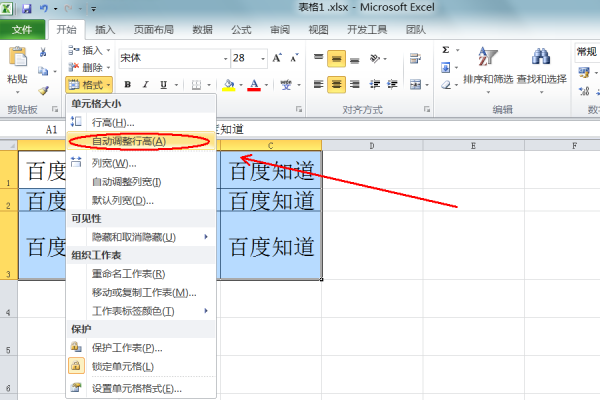600x400 pixels.
Task: Choose 行高(H)... menu item
Action: tap(142, 122)
